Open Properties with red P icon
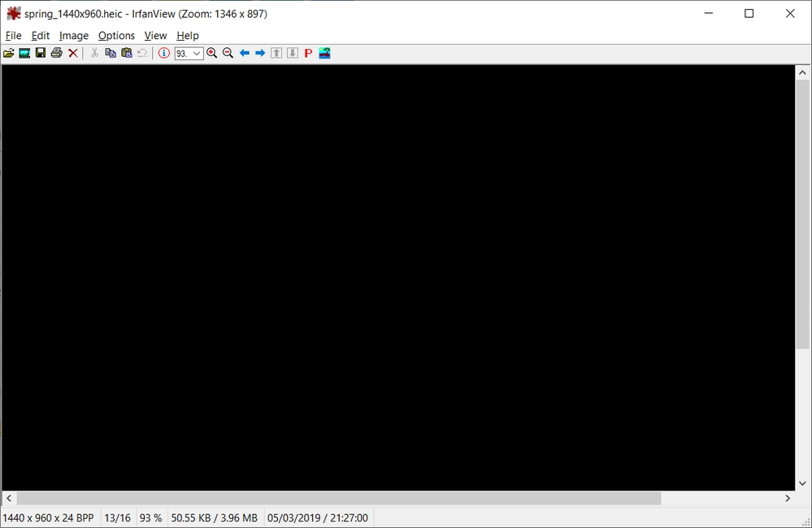Viewport: 812px width, 528px height. [x=308, y=53]
